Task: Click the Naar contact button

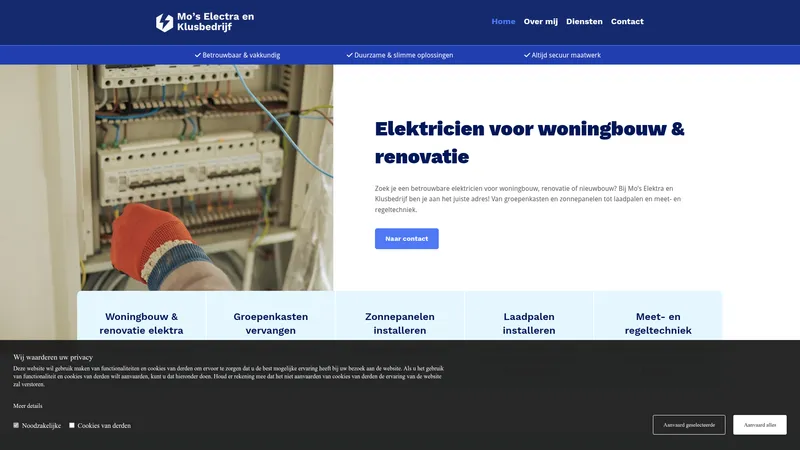Action: click(407, 239)
